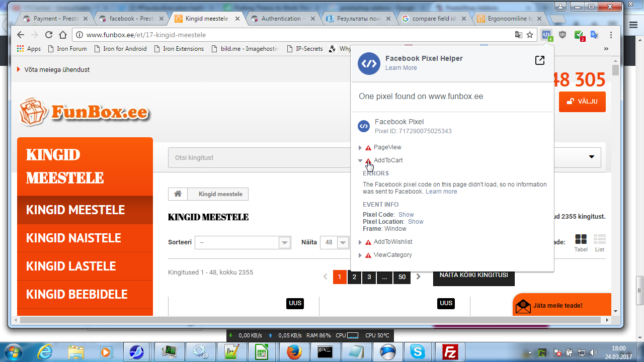644x362 pixels.
Task: Go to next page with right arrow
Action: pos(418,277)
